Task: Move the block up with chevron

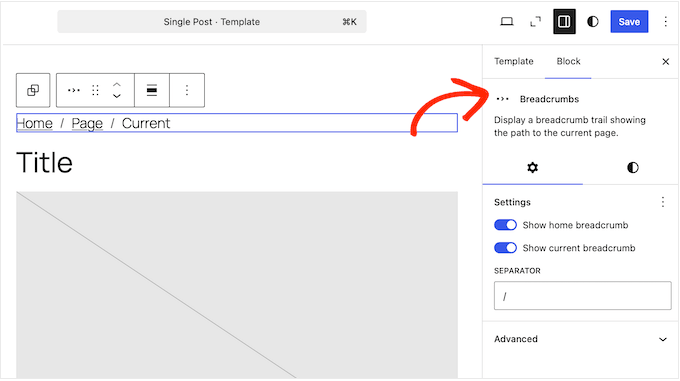Action: pos(117,85)
